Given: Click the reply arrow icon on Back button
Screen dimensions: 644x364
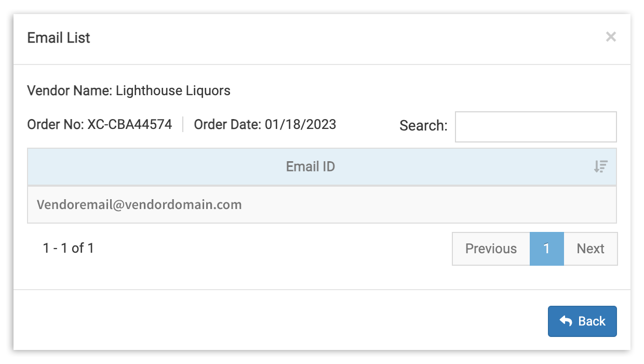Looking at the screenshot, I should click(x=566, y=321).
